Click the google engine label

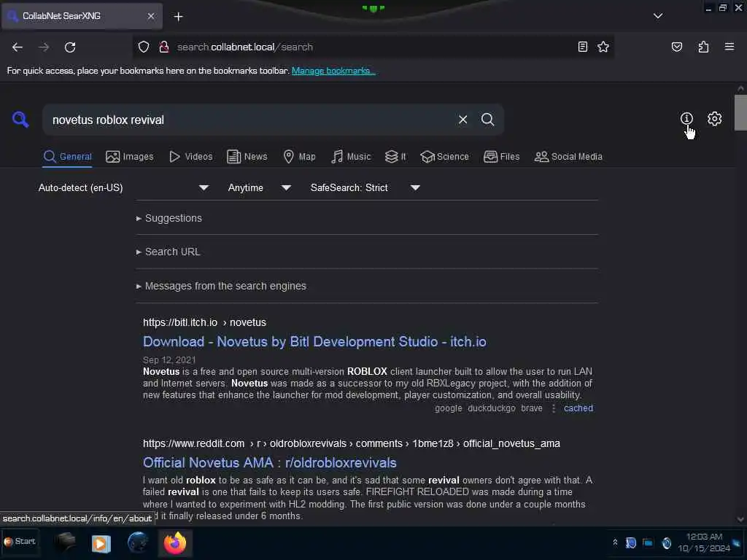pyautogui.click(x=449, y=408)
